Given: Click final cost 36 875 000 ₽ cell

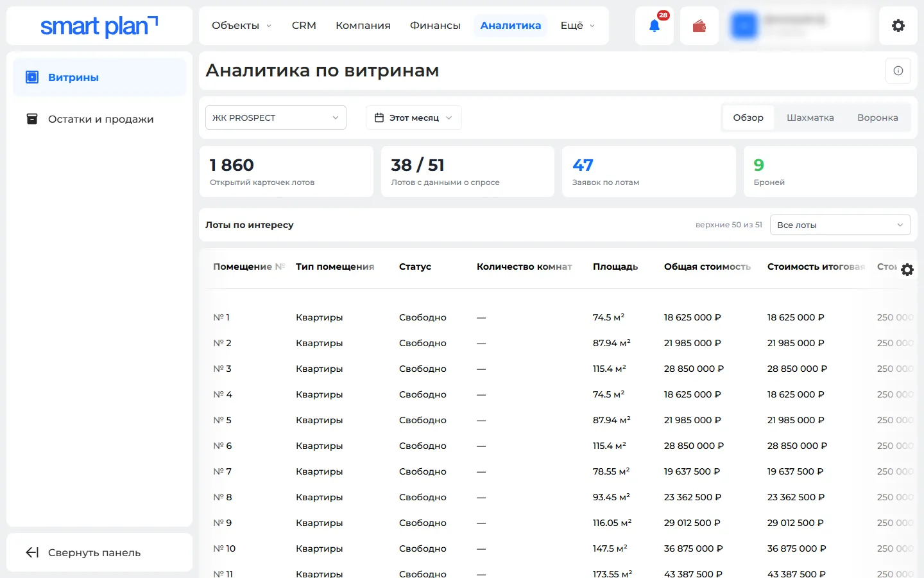Looking at the screenshot, I should click(797, 548).
